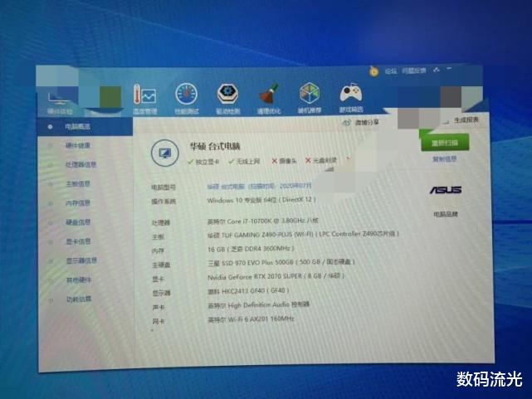This screenshot has width=532, height=399.
Task: Open the title bar menu icon beside 问题反馈
Action: [x=436, y=70]
